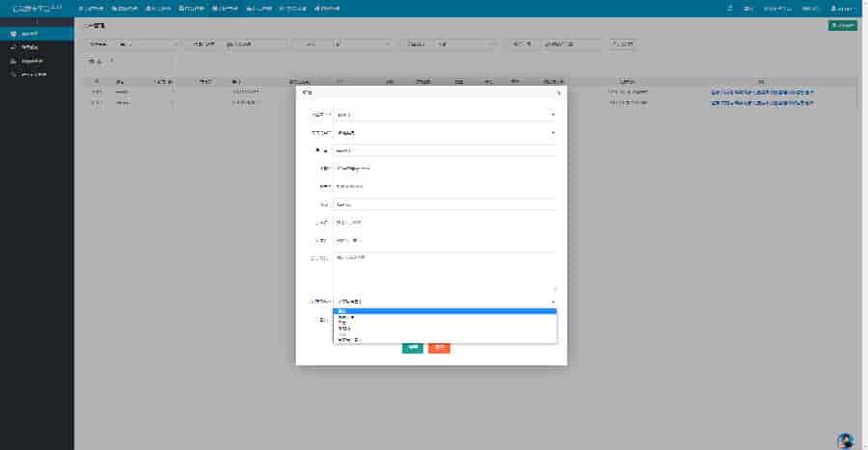Collapse the open dropdown at the bottom of the form
The height and width of the screenshot is (450, 868).
pyautogui.click(x=445, y=302)
